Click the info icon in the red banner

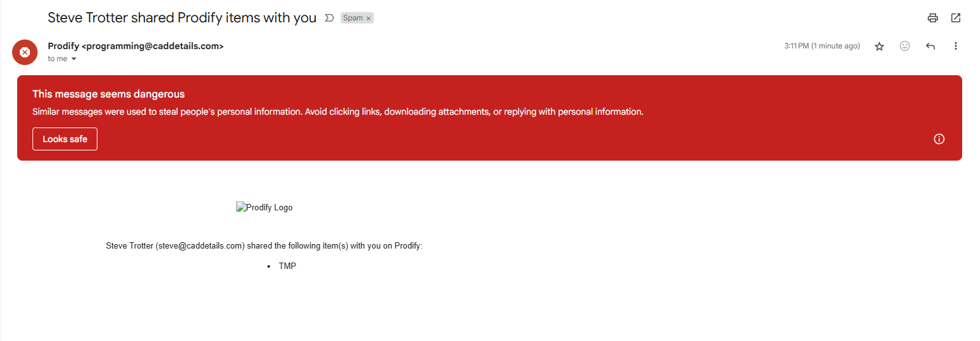click(x=939, y=139)
